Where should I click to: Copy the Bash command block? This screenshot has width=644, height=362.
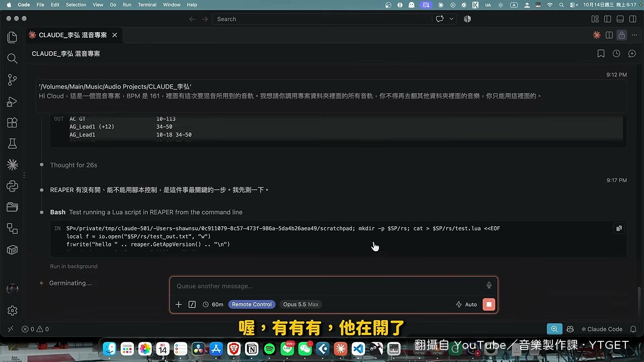tap(619, 228)
